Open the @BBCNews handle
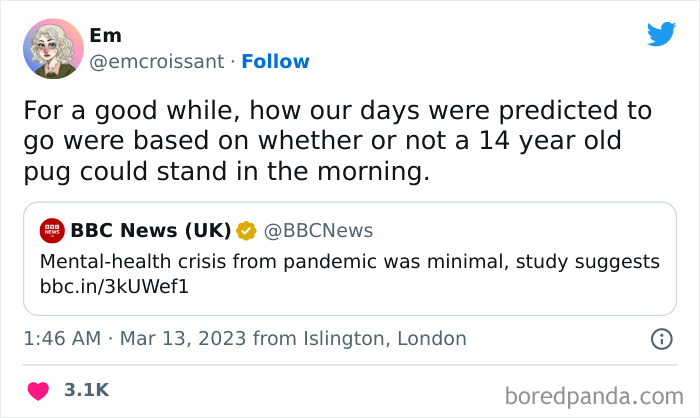The height and width of the screenshot is (418, 700). click(318, 231)
